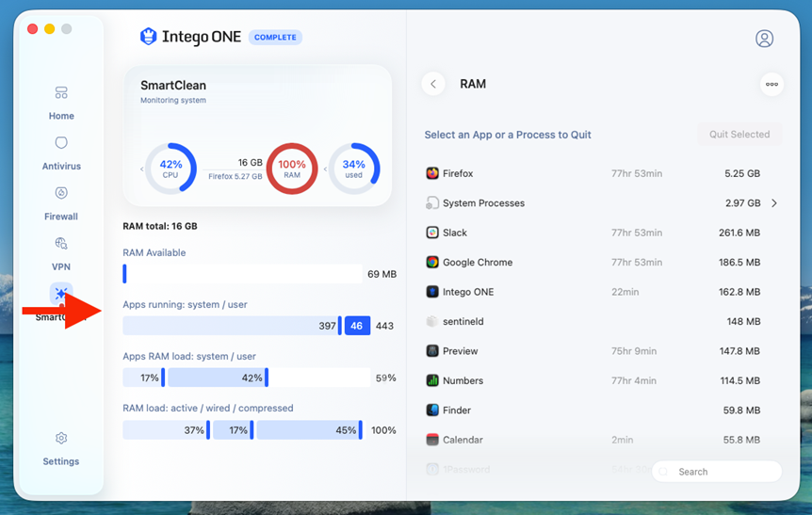Click 'Select an App or a Process to Quit'
The width and height of the screenshot is (812, 515).
[x=508, y=135]
